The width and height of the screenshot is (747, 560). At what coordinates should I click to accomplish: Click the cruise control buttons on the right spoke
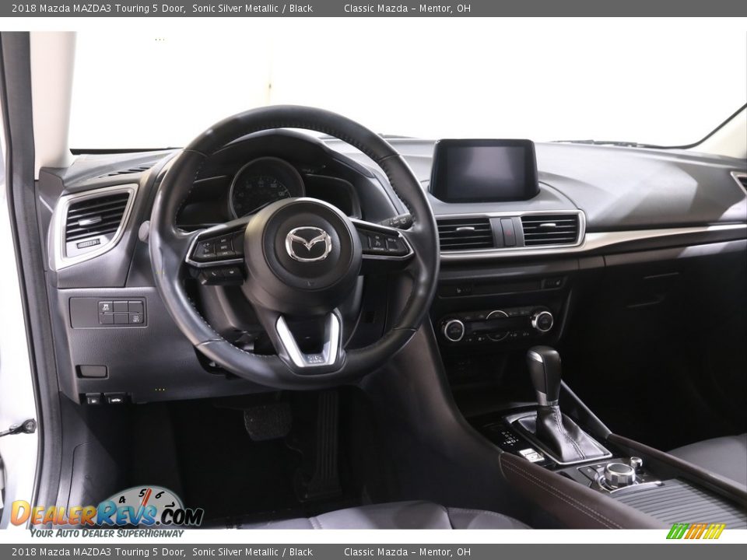(x=381, y=241)
